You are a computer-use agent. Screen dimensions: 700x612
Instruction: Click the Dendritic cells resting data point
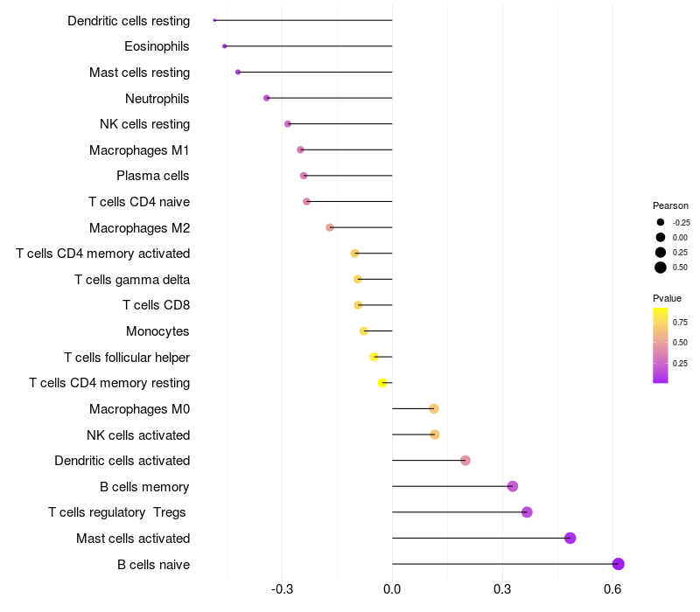[x=214, y=20]
